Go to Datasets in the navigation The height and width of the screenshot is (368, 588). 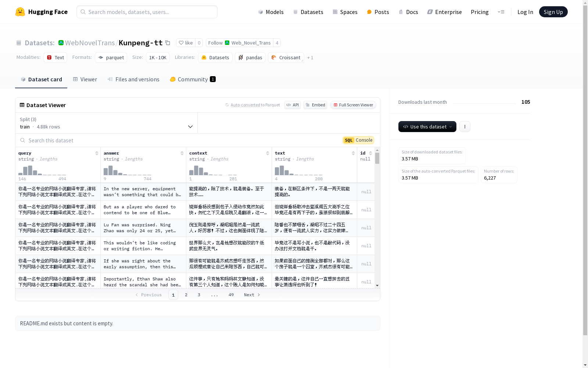[308, 12]
